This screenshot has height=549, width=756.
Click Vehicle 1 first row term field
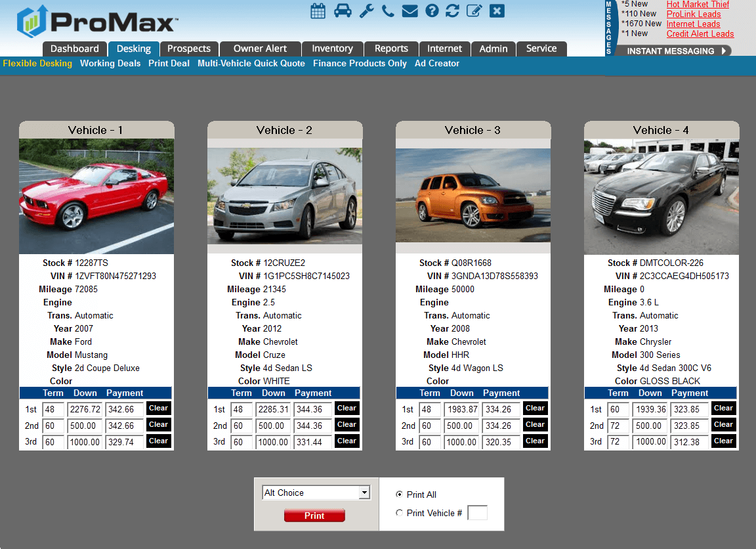[53, 410]
